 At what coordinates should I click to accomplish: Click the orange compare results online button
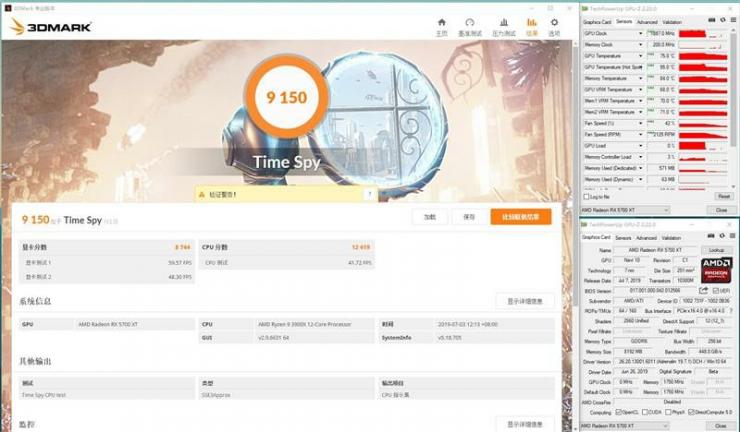click(521, 217)
